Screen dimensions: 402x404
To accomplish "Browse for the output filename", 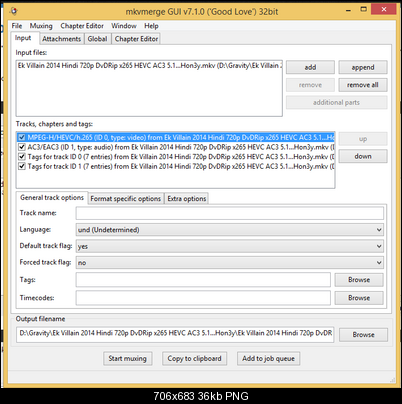I will point(363,335).
